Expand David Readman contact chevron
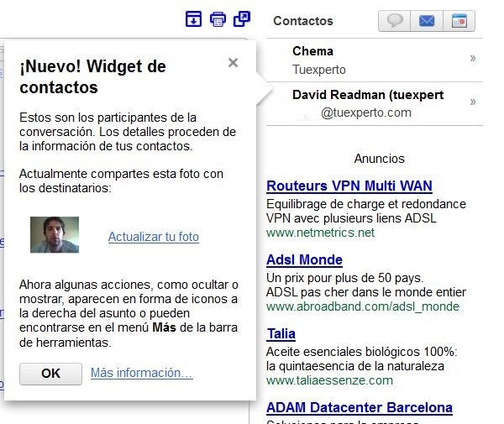Image resolution: width=504 pixels, height=424 pixels. click(472, 102)
